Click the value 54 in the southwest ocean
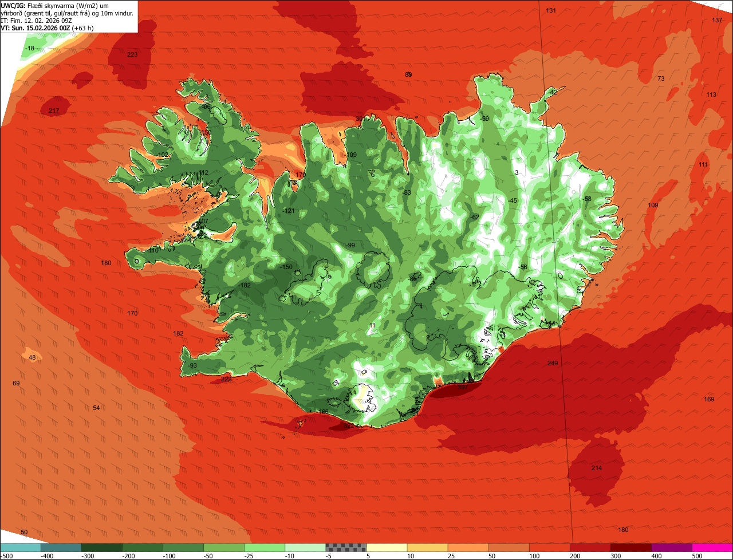This screenshot has width=733, height=560. 96,408
